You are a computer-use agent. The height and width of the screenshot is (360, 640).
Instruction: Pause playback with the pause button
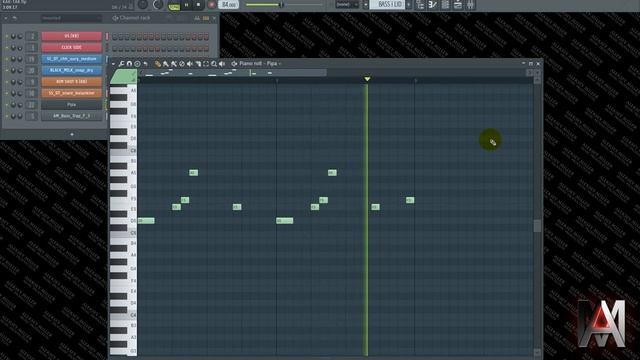(x=187, y=4)
